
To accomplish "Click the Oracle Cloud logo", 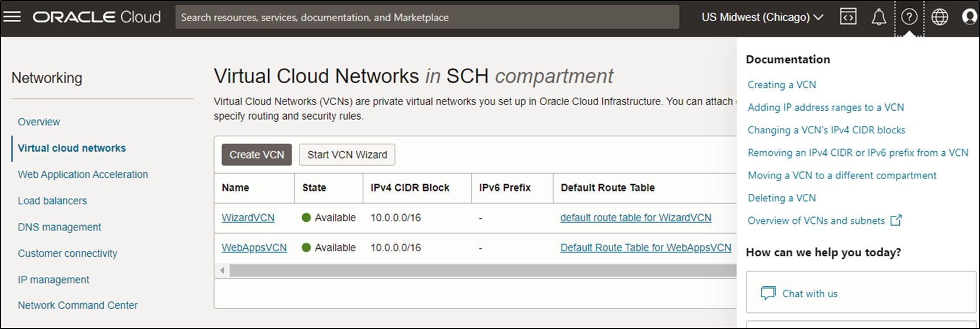I will (x=96, y=17).
